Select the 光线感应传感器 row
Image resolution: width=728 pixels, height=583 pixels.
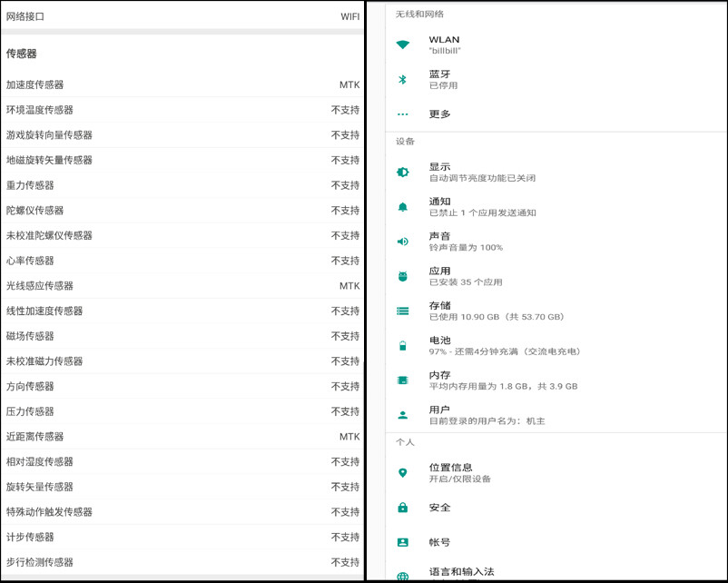[x=182, y=285]
